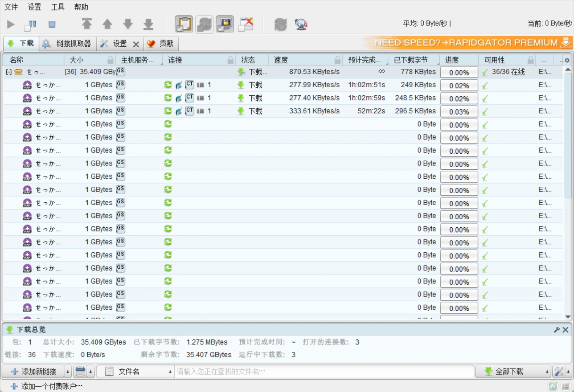Viewport: 574px width, 392px height.
Task: Toggle clipboard observer in toolbar
Action: 184,24
